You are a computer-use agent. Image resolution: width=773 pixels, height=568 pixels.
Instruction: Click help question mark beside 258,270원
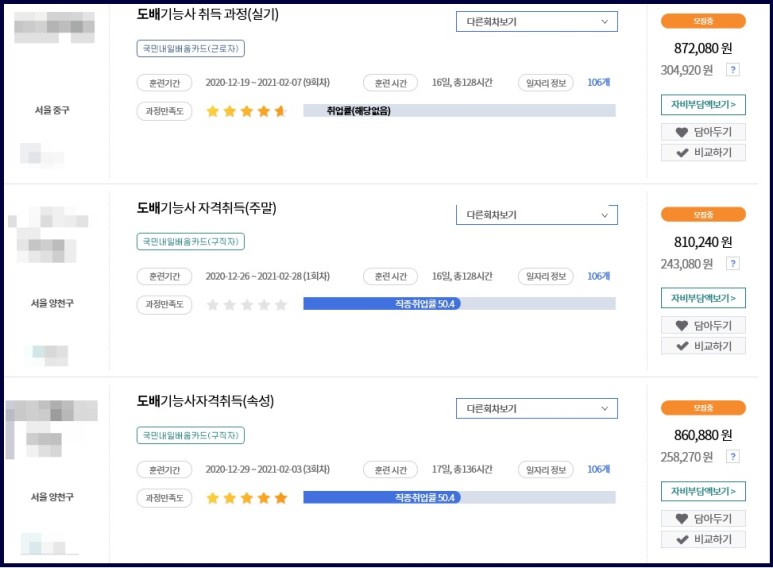pos(733,457)
